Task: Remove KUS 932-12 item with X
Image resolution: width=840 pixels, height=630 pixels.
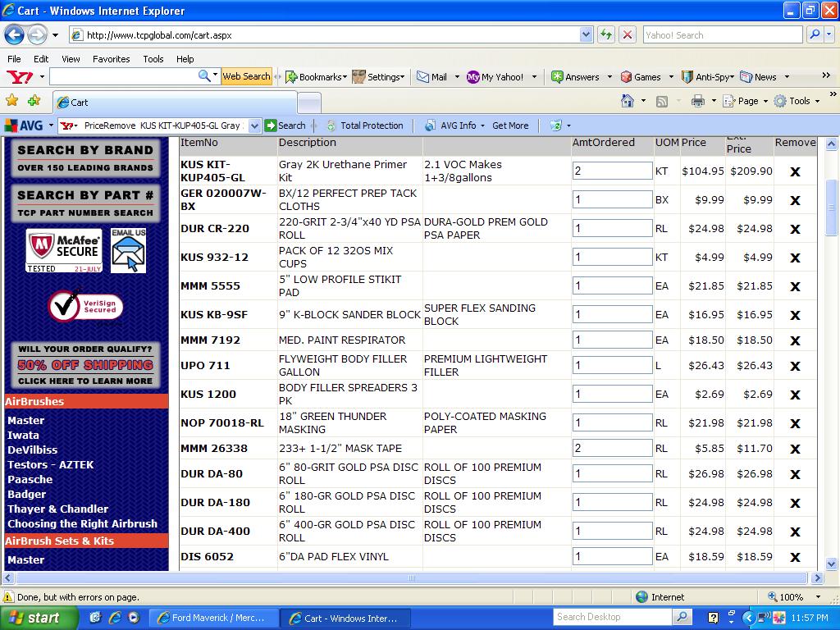Action: 795,258
